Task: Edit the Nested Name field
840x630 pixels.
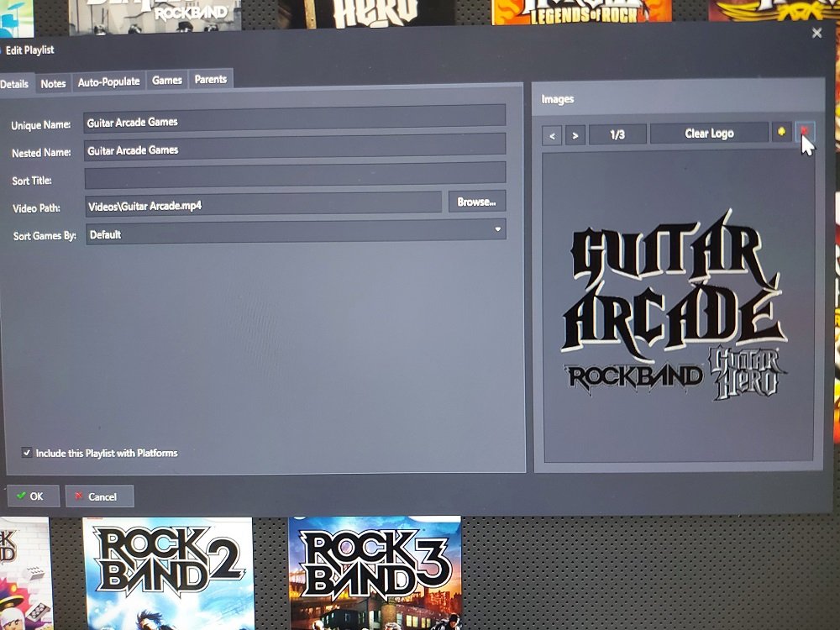Action: (295, 149)
